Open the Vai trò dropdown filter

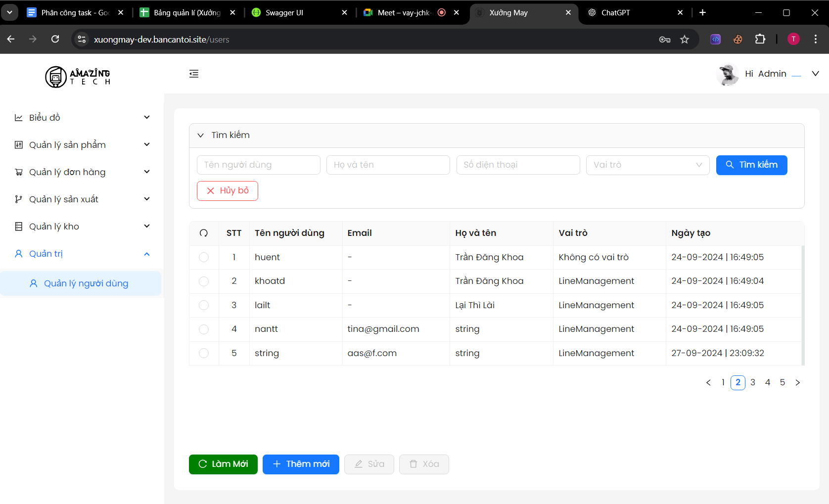[647, 165]
